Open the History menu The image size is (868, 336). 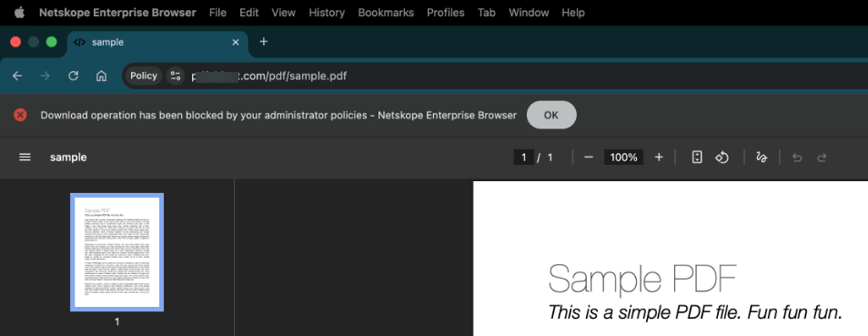point(327,12)
